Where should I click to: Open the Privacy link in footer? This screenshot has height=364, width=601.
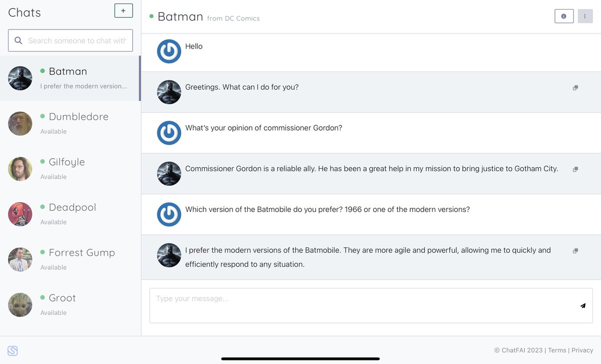click(x=582, y=350)
